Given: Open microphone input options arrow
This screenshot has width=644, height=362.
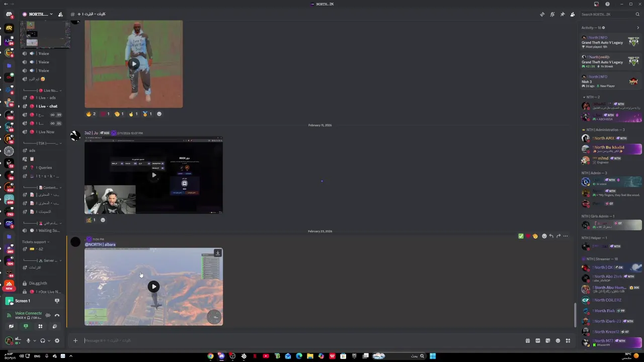Looking at the screenshot, I should 34,340.
